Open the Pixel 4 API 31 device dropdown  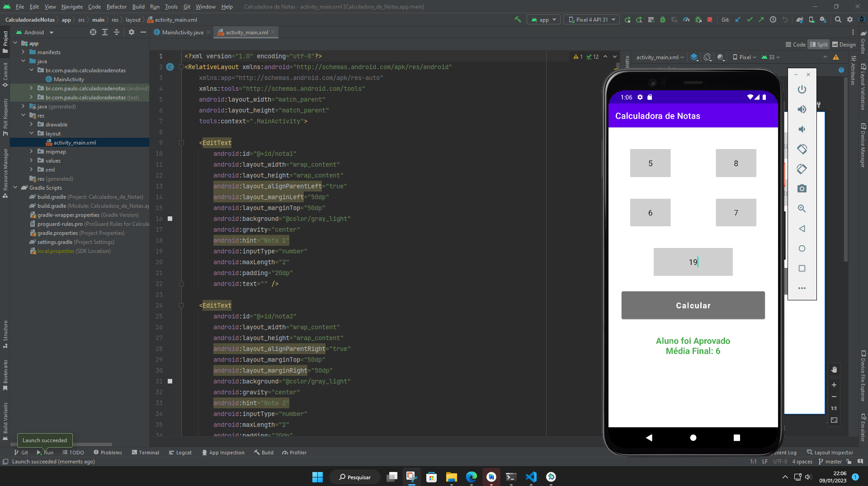591,19
